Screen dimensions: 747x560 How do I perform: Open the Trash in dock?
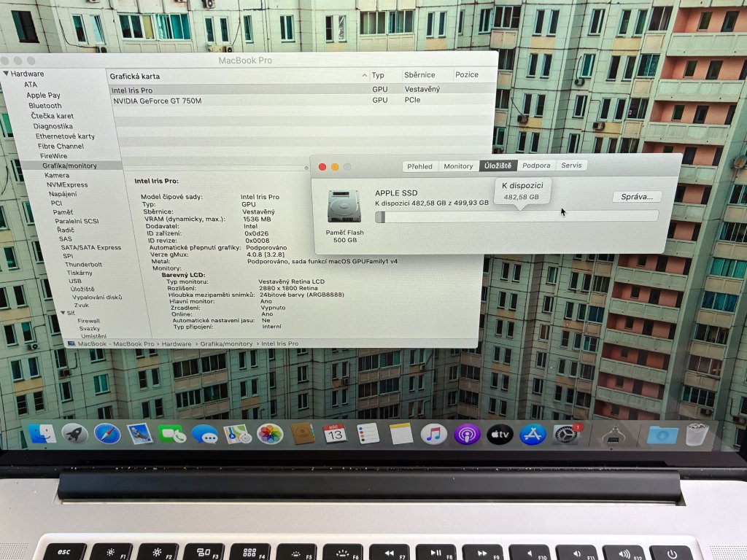pyautogui.click(x=697, y=435)
